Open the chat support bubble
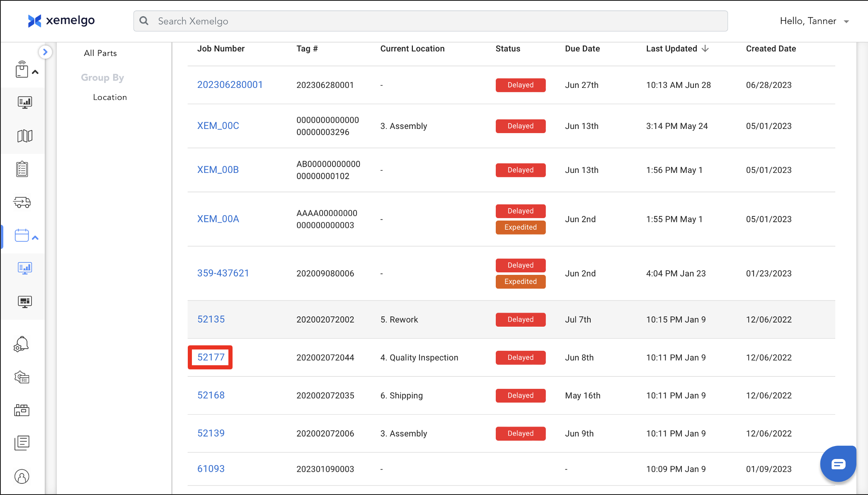The image size is (868, 495). click(x=838, y=463)
